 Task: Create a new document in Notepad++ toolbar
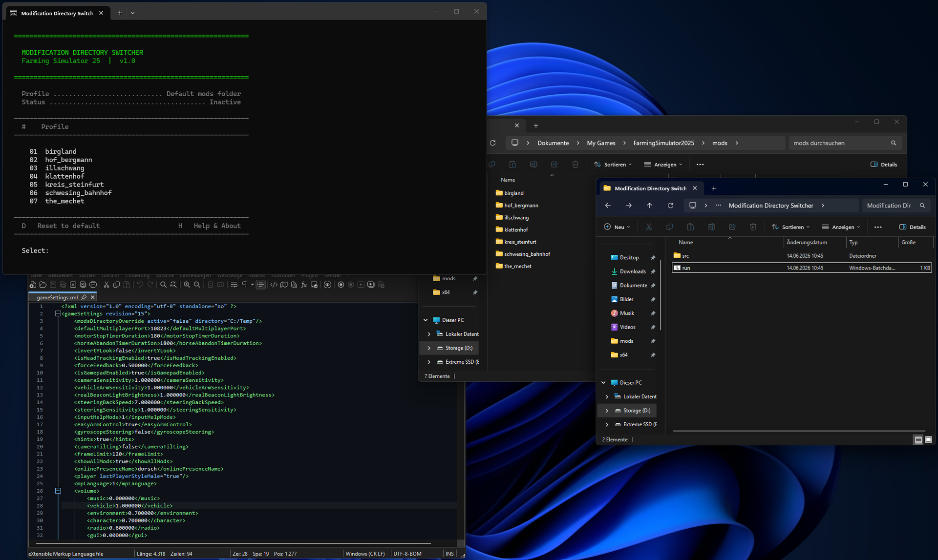pos(33,285)
